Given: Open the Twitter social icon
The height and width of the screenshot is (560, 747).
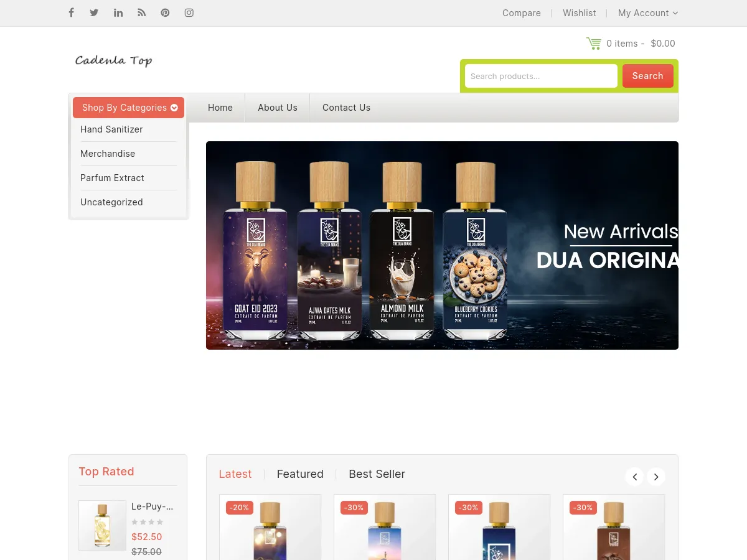Looking at the screenshot, I should 94,12.
